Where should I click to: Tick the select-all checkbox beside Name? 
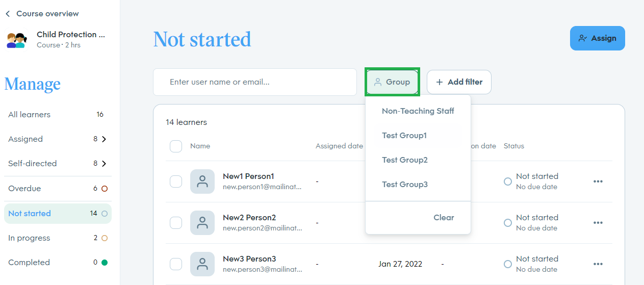(176, 146)
